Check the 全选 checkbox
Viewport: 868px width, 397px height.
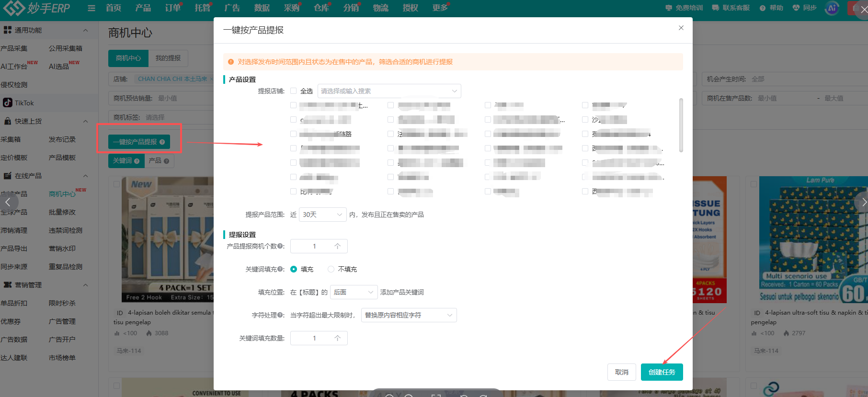(294, 91)
